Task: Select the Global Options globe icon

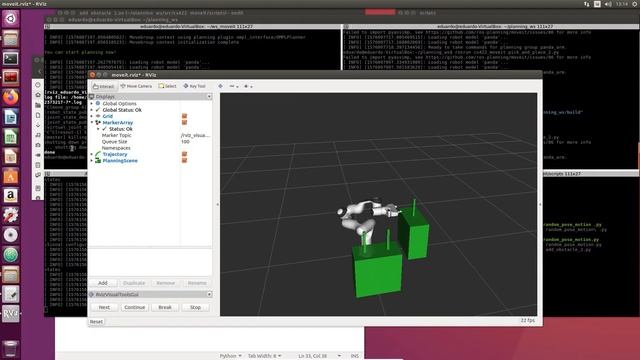Action: click(x=98, y=104)
